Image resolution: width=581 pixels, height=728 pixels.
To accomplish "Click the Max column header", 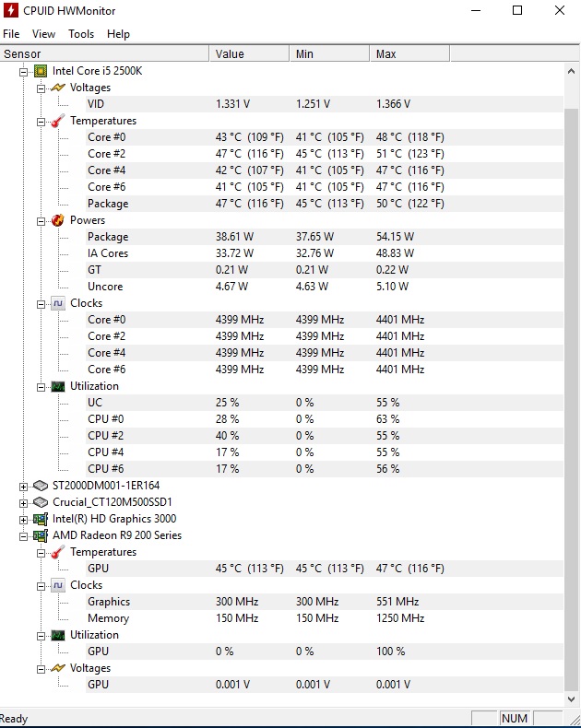I will tap(385, 54).
